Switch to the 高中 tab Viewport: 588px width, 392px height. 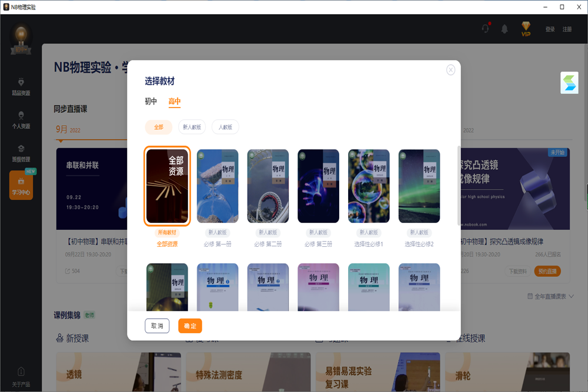coord(175,101)
